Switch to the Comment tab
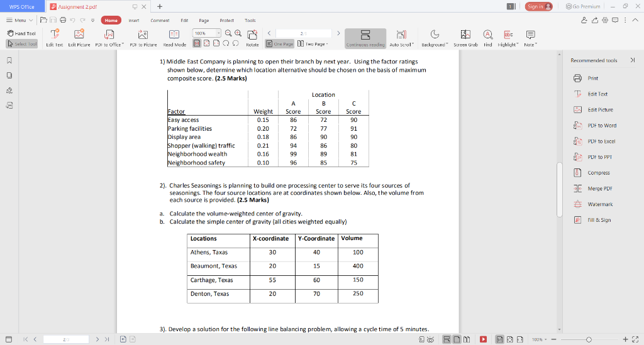Viewport: 644px width, 345px height. tap(160, 20)
